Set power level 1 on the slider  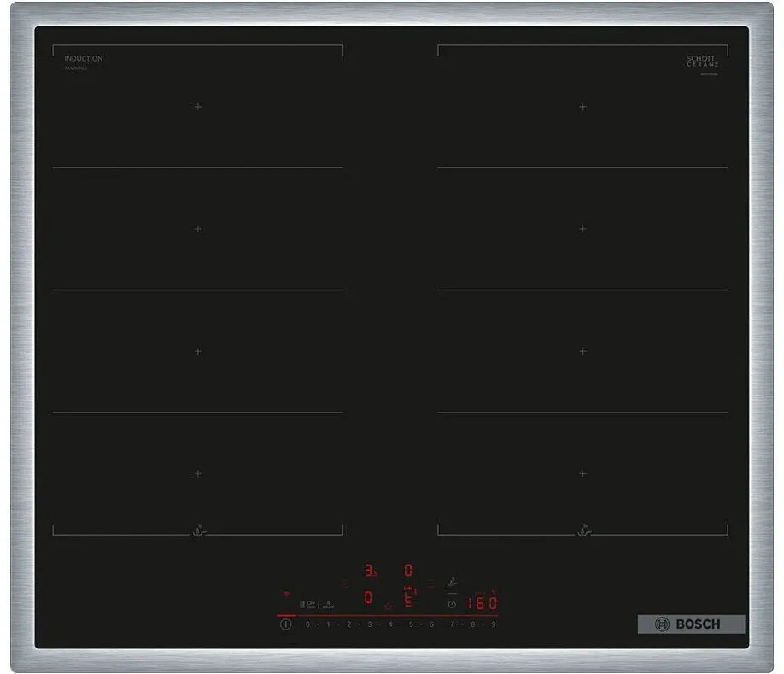(329, 624)
